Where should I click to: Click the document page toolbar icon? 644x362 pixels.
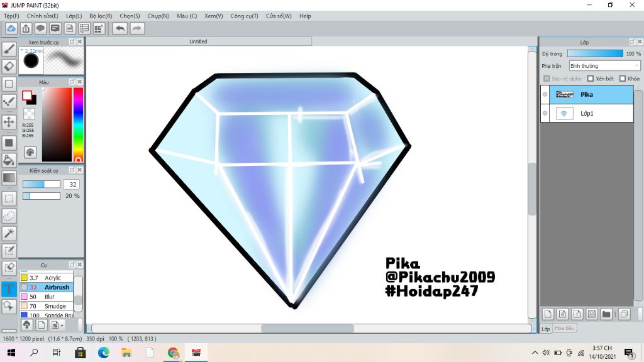[x=70, y=28]
